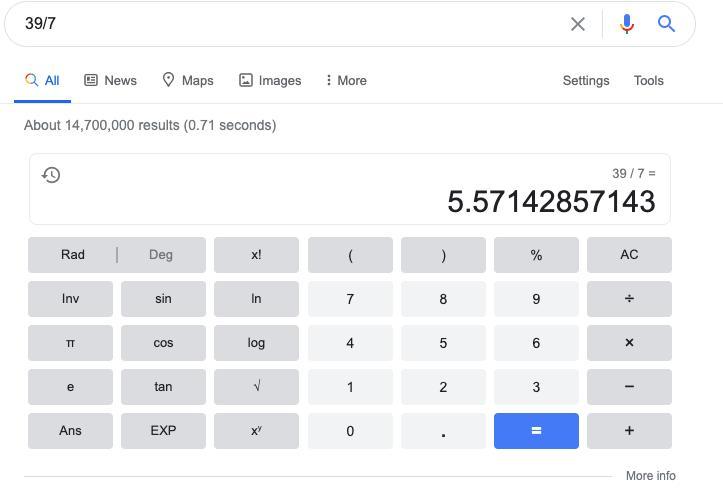Viewport: 723px width, 499px height.
Task: Expand the More search categories menu
Action: pos(346,81)
